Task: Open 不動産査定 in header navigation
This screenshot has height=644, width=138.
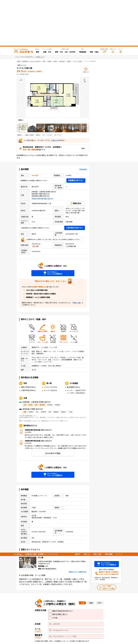Action: pos(82,52)
